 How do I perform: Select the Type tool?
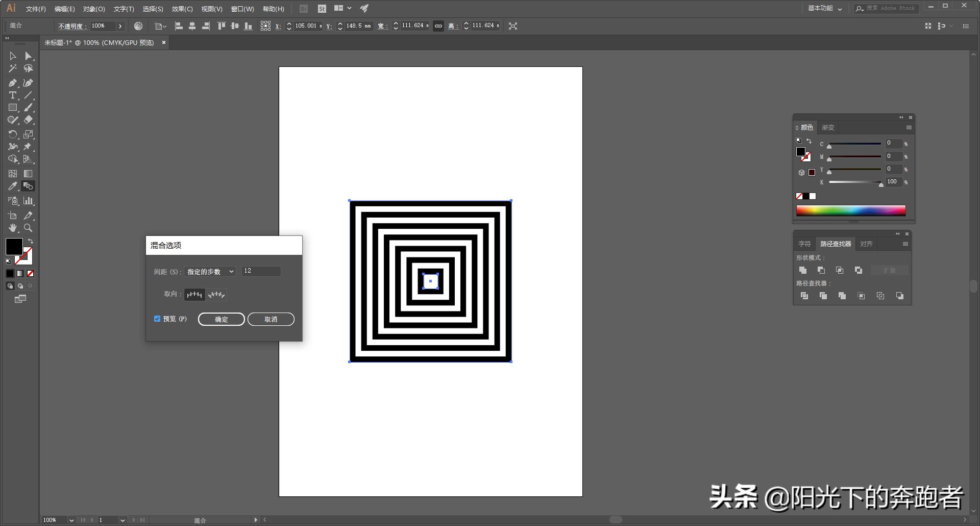coord(12,95)
